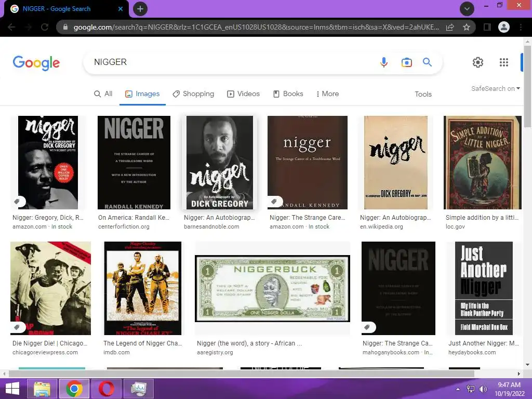The width and height of the screenshot is (532, 399).
Task: Search by image with camera icon
Action: coord(406,62)
